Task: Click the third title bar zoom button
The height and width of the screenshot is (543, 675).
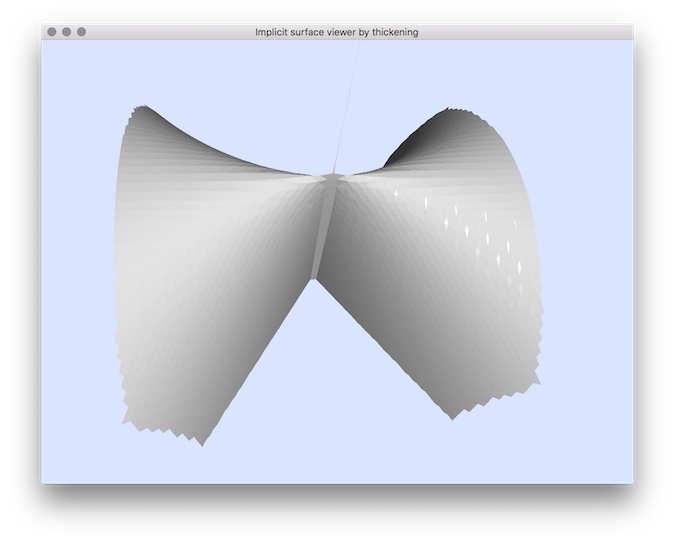Action: tap(82, 32)
